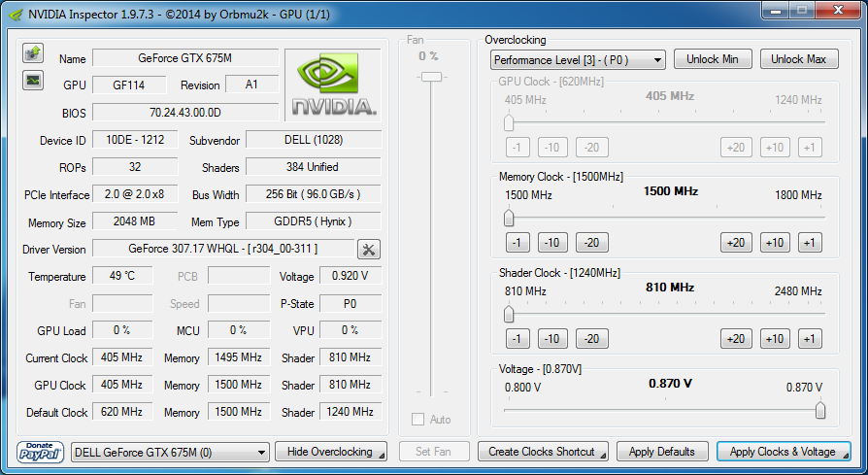
Task: Click GPU Clock +20 button
Action: (736, 148)
